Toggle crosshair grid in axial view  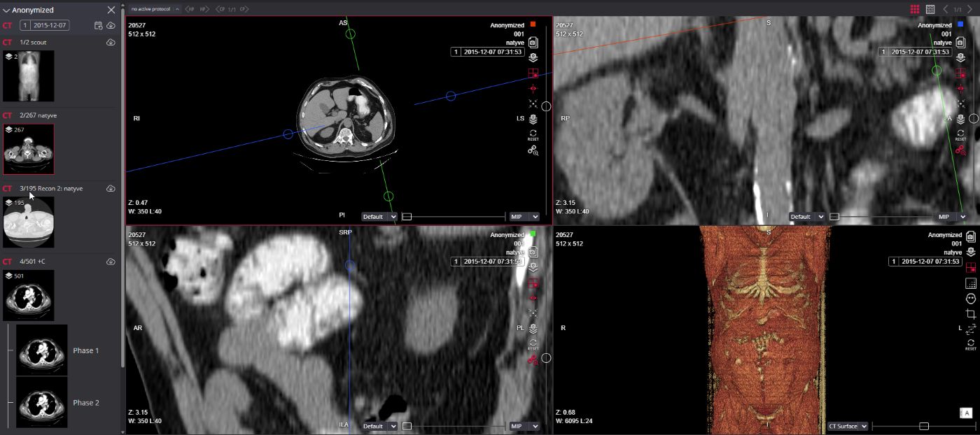[x=533, y=73]
